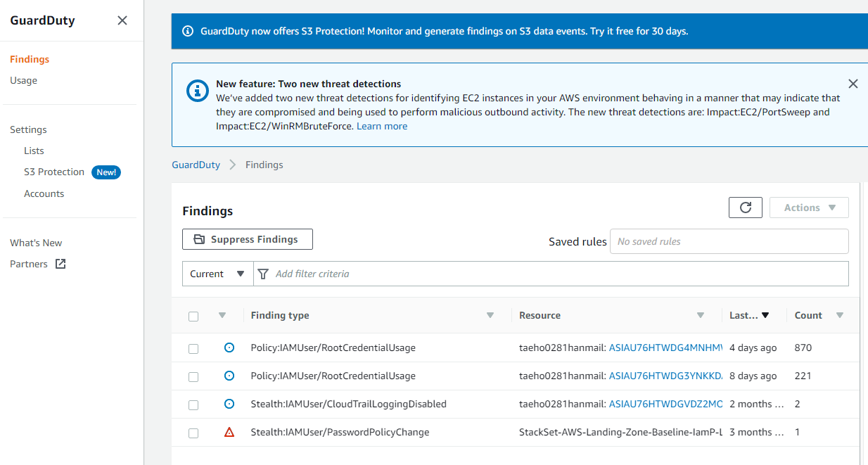868x465 pixels.
Task: Open the Current findings dropdown
Action: [217, 274]
